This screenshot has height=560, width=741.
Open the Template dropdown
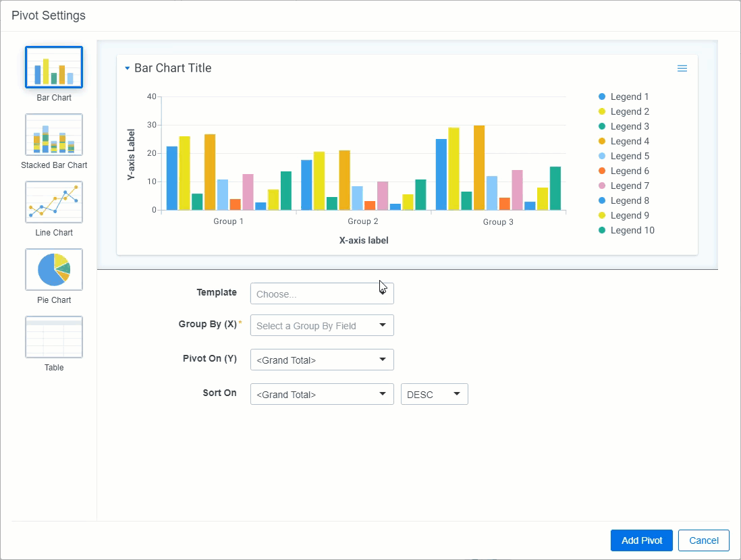coord(321,293)
